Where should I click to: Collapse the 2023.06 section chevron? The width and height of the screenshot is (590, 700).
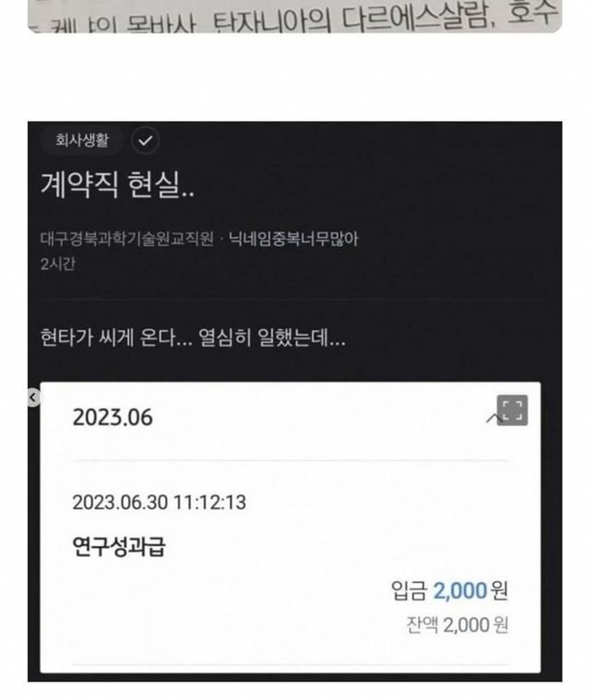[x=491, y=419]
